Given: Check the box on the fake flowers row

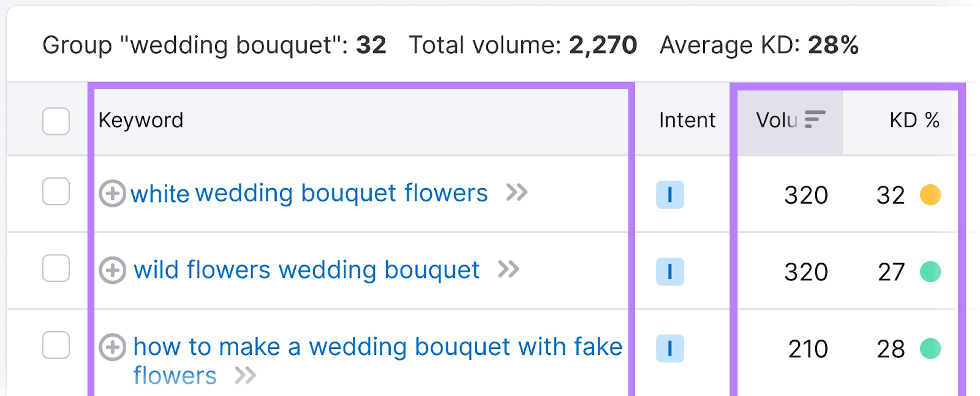Looking at the screenshot, I should point(55,346).
